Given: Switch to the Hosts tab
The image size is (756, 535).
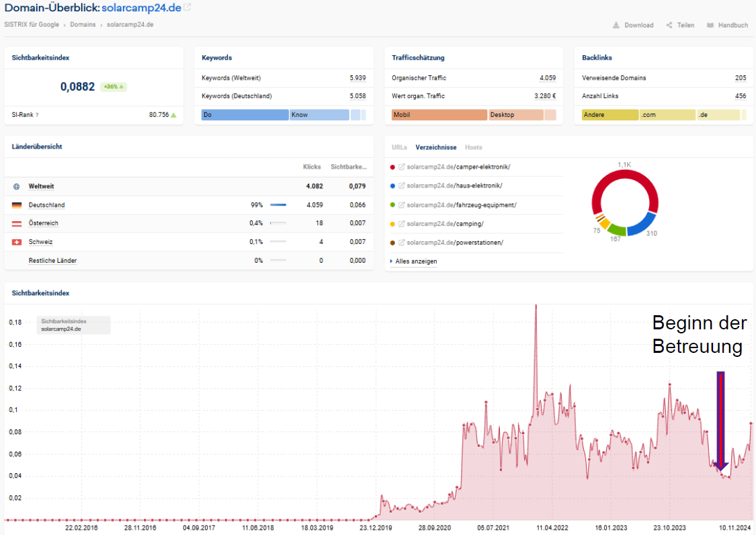Looking at the screenshot, I should click(x=473, y=147).
